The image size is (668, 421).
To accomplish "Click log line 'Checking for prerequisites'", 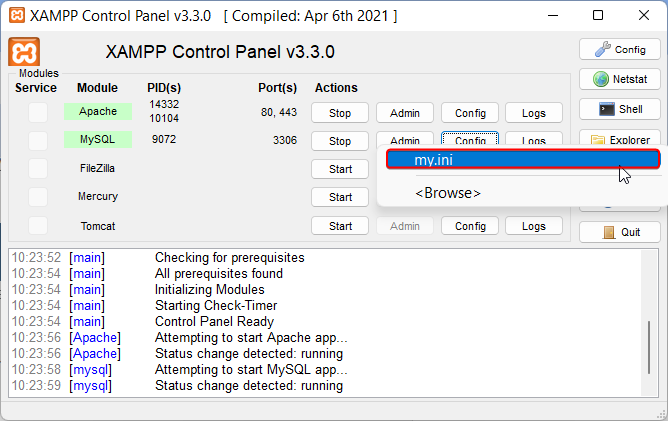I will (230, 257).
